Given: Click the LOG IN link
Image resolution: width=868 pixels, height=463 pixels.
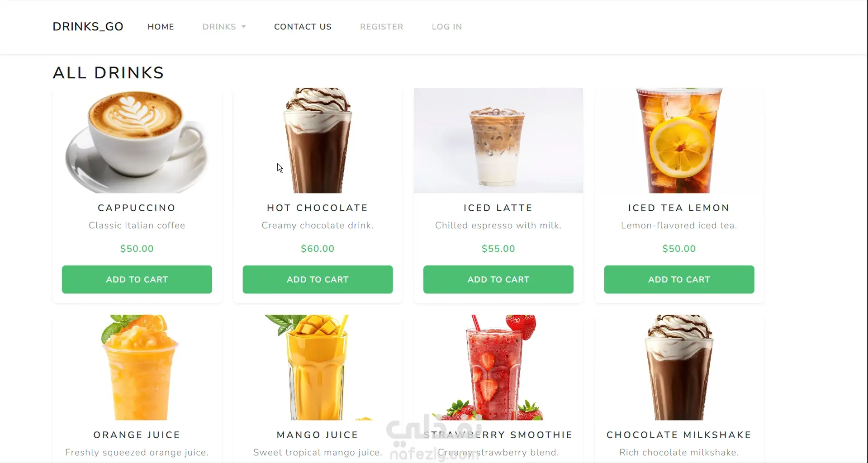Looking at the screenshot, I should (x=446, y=27).
